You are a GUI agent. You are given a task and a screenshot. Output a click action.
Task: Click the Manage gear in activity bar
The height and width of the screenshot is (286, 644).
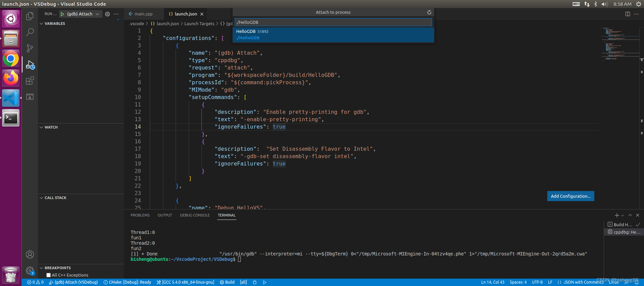[x=30, y=271]
